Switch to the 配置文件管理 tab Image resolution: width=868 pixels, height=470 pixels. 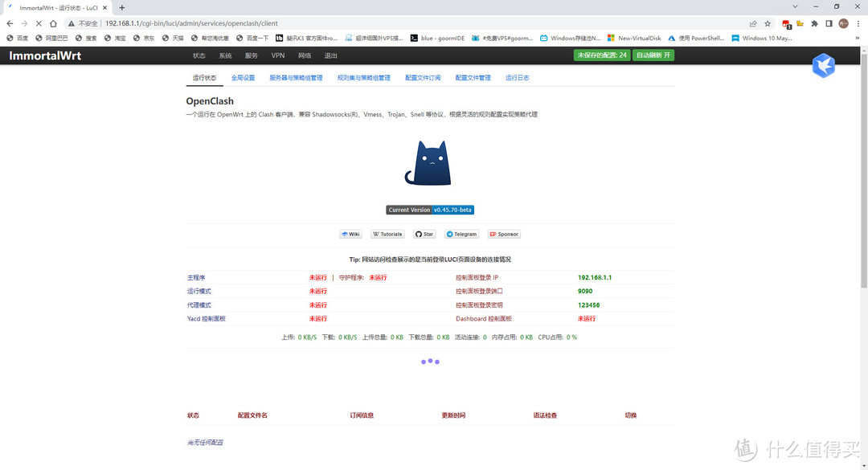pos(473,78)
